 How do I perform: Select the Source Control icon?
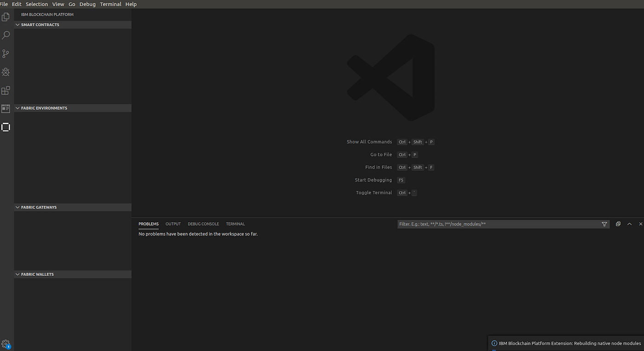point(6,53)
